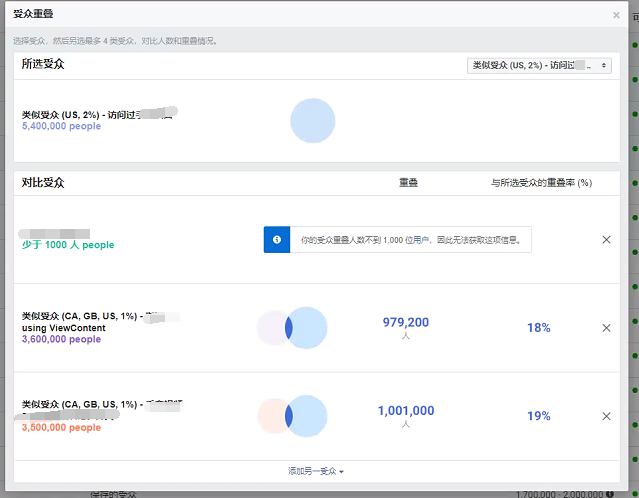The width and height of the screenshot is (639, 498).
Task: Click the Venn diagram in ViewContent row
Action: pyautogui.click(x=292, y=328)
